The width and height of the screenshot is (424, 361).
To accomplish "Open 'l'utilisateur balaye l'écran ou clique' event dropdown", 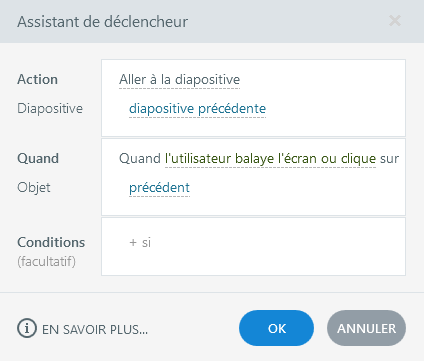I will tap(270, 159).
